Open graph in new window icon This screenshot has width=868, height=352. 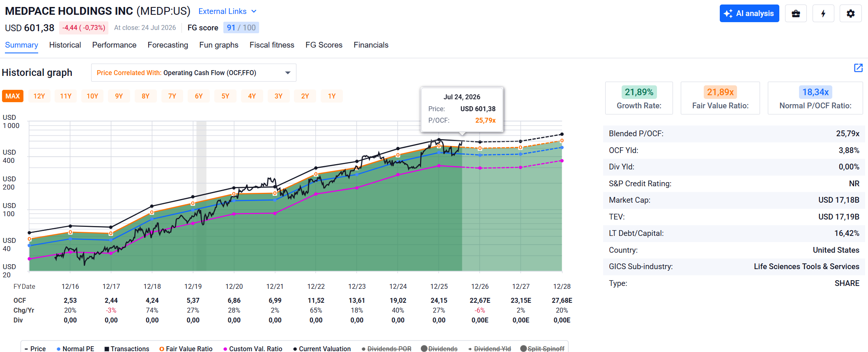tap(858, 68)
